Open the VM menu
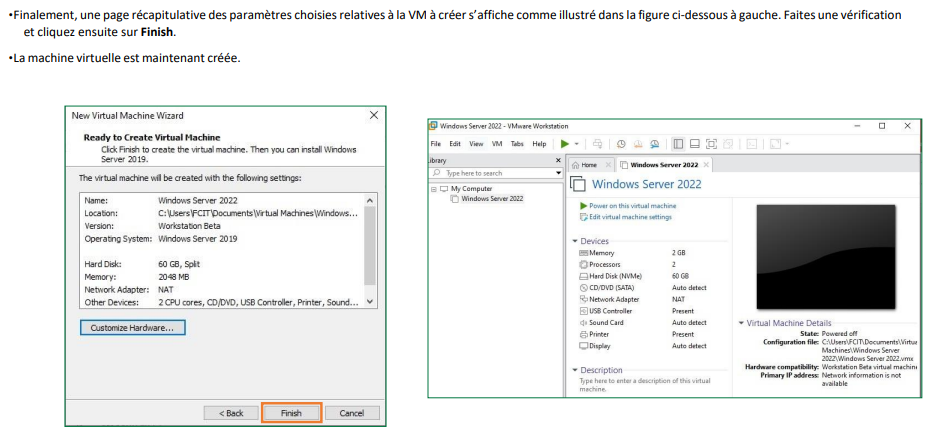Viewport: 936px width, 436px height. pos(497,144)
